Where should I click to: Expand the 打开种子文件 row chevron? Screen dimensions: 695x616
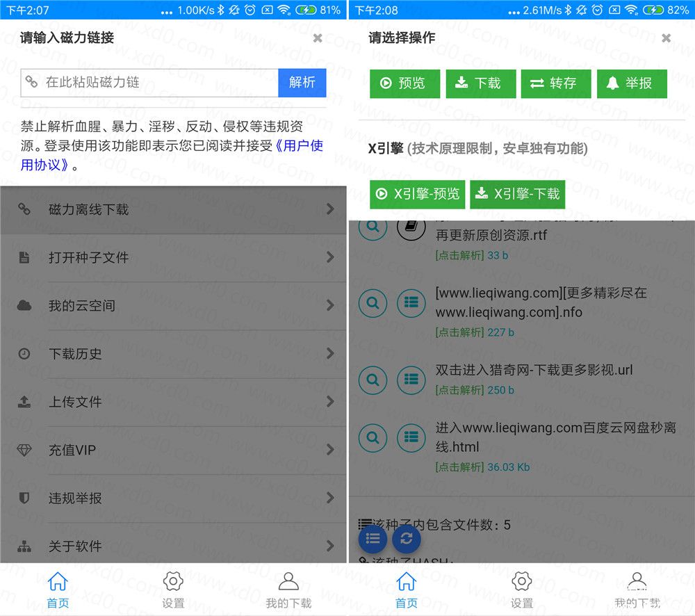(330, 257)
